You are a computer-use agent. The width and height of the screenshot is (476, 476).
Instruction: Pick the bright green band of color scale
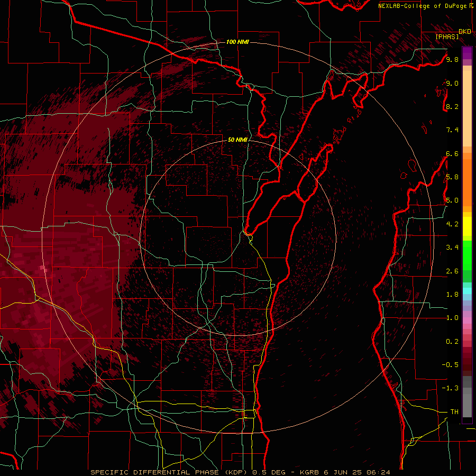pos(467,255)
